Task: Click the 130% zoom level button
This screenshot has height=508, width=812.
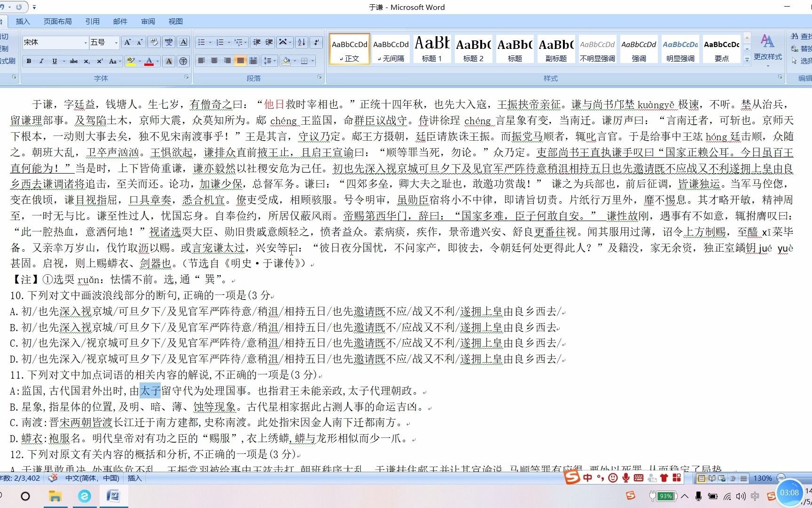Action: (x=762, y=478)
